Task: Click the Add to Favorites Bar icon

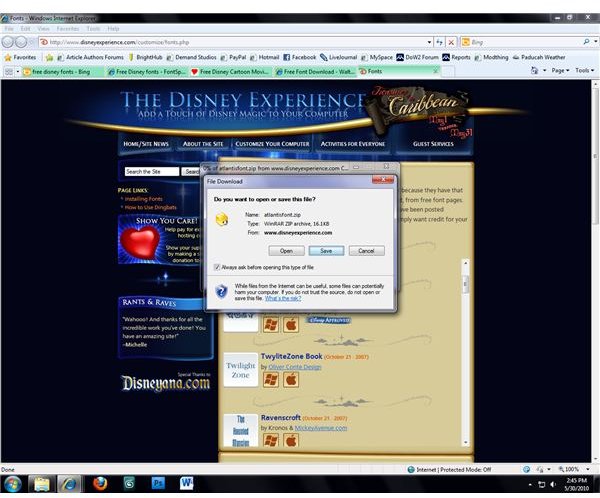Action: coord(49,57)
